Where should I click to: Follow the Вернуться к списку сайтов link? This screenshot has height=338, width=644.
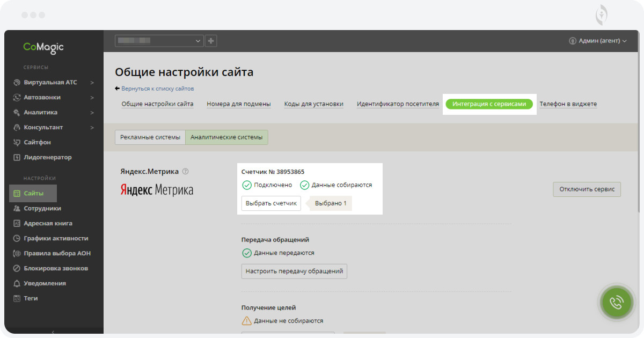(x=157, y=89)
